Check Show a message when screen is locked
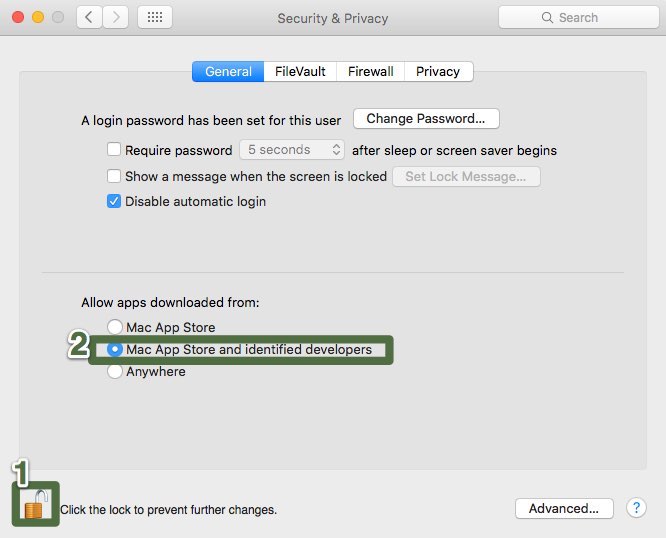The width and height of the screenshot is (666, 538). coord(114,176)
